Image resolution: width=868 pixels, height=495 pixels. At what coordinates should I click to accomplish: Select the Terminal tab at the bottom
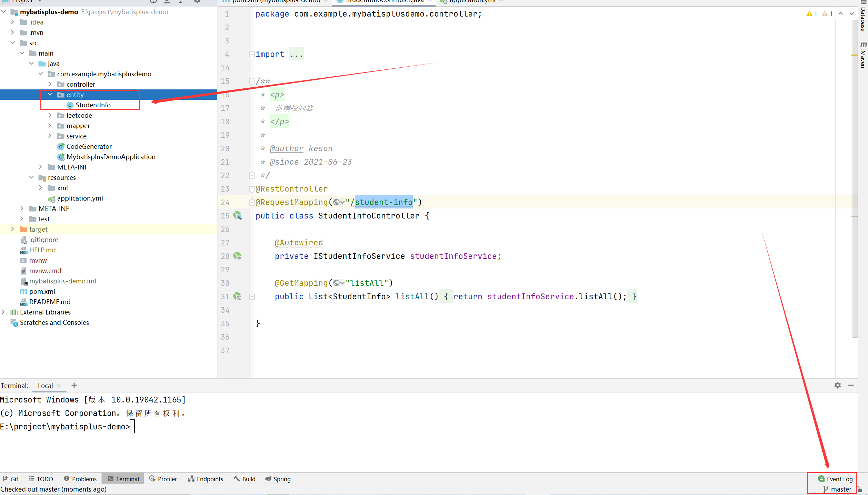[128, 479]
